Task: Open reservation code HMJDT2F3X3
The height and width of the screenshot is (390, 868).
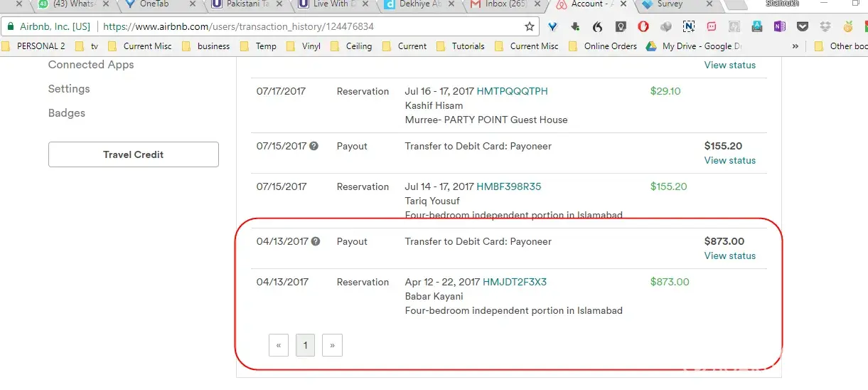Action: (x=515, y=282)
